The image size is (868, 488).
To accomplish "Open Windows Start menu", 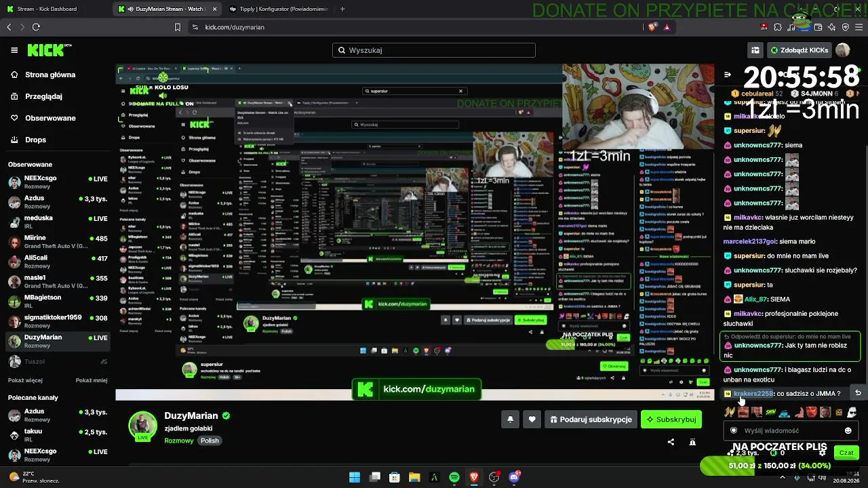I will (355, 477).
